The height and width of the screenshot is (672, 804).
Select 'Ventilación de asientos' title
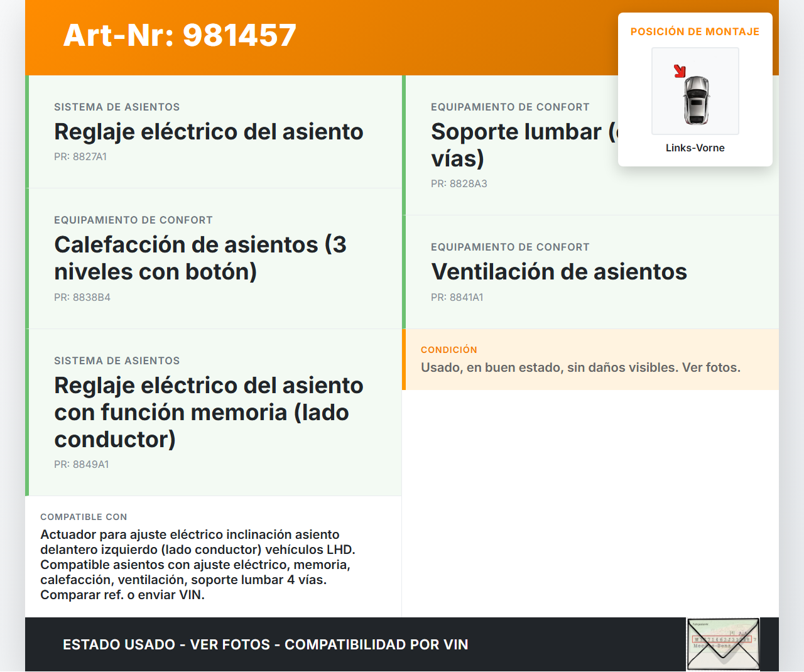(x=559, y=272)
